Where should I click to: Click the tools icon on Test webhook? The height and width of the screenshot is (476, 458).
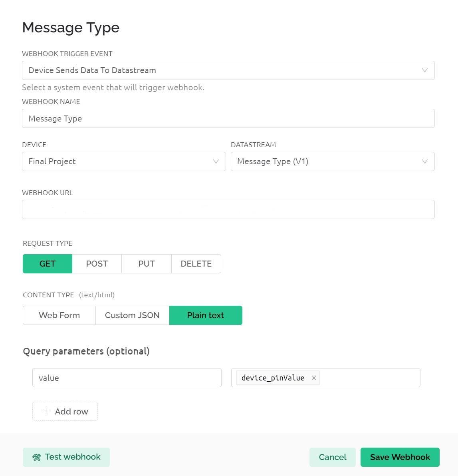coord(36,457)
